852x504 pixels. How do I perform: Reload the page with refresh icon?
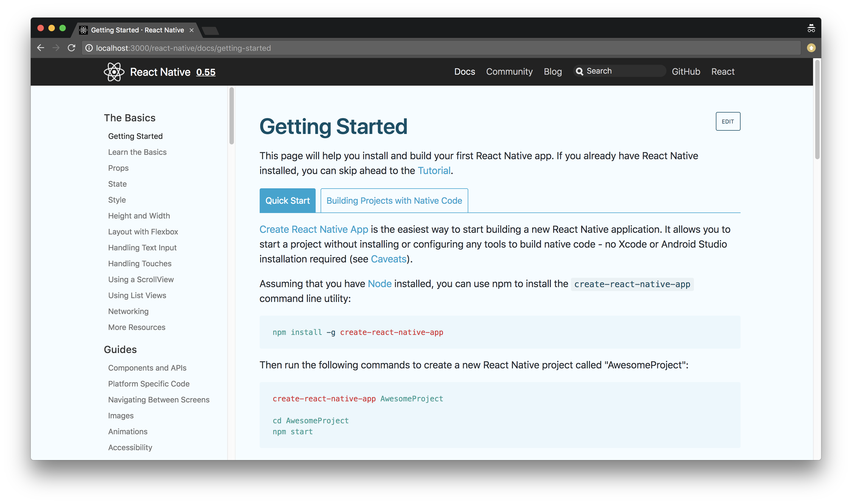[71, 48]
